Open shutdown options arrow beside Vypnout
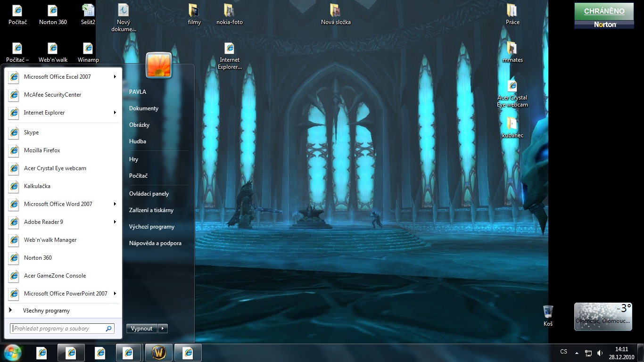Screen dimensions: 644x362 (162, 329)
